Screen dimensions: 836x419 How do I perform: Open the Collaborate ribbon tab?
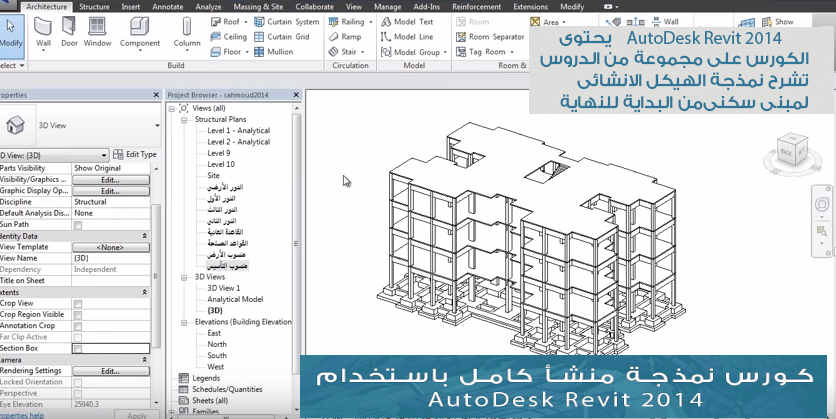pos(315,6)
